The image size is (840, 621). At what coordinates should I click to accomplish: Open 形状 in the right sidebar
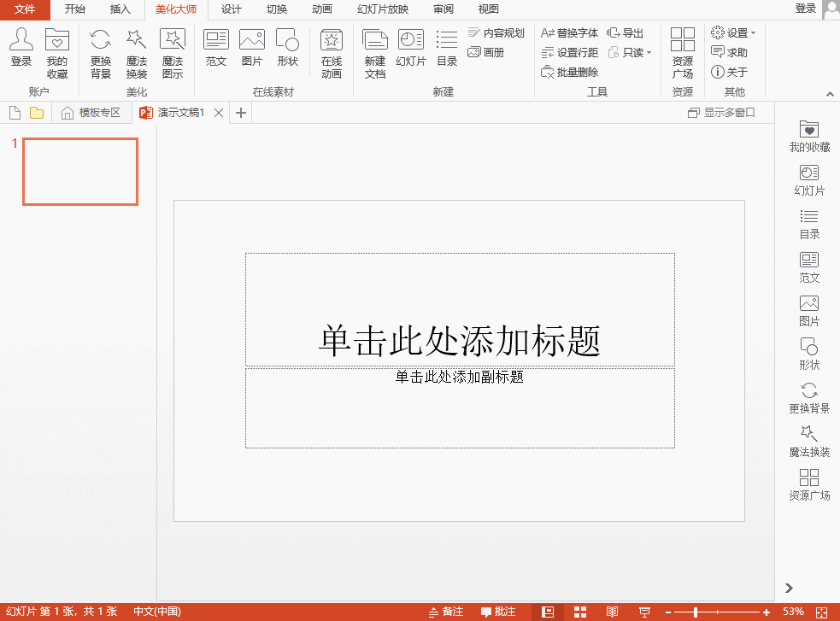click(808, 353)
